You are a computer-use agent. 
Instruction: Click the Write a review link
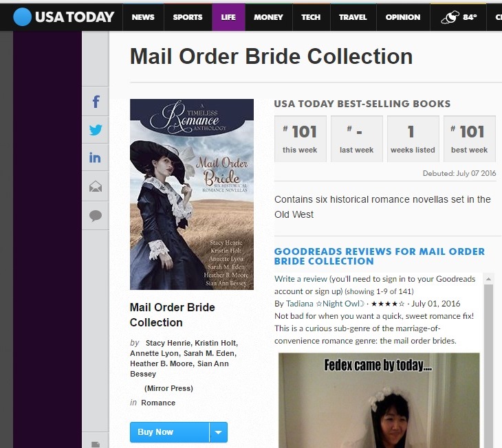(301, 279)
